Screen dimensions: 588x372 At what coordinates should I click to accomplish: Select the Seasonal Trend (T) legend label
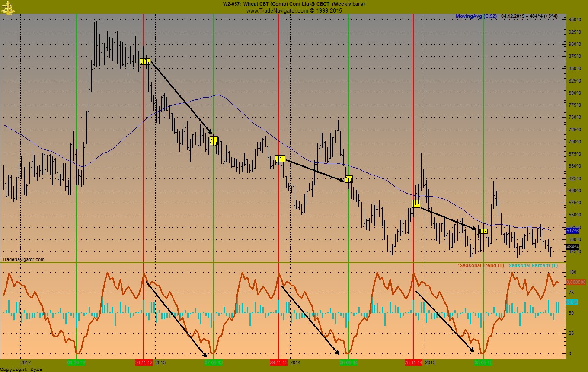480,265
